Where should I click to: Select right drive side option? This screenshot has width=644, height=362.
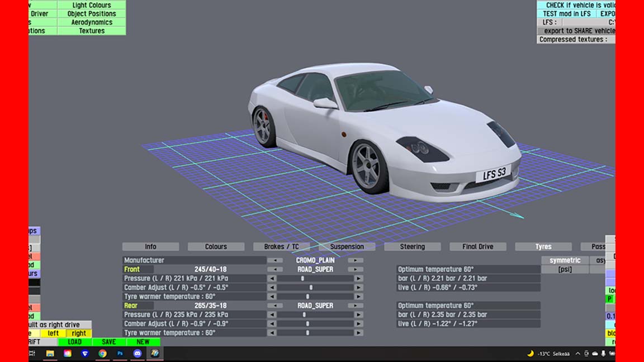(79, 334)
